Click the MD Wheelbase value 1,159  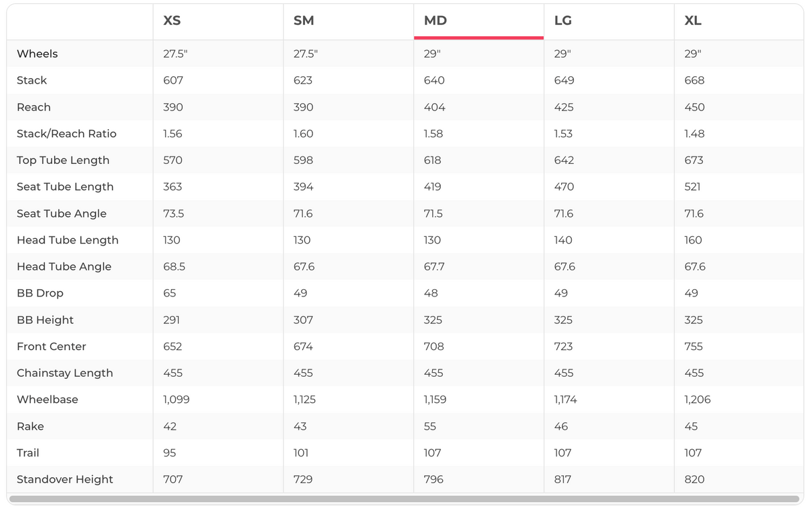click(435, 400)
